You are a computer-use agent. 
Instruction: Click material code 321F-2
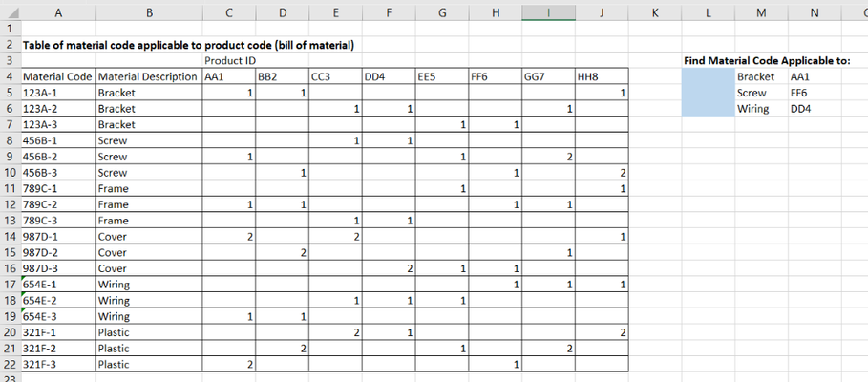pos(58,349)
